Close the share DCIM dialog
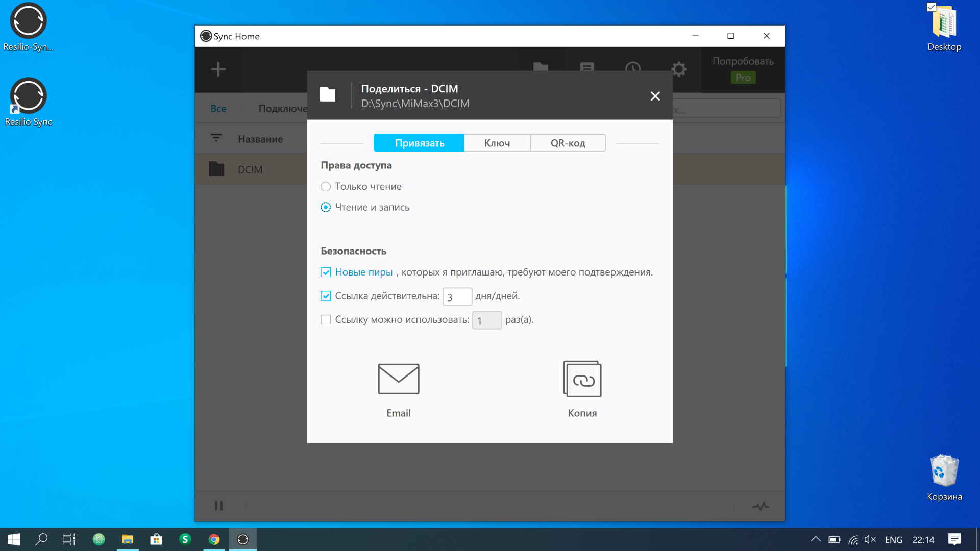Screen dimensions: 980x551 655,96
